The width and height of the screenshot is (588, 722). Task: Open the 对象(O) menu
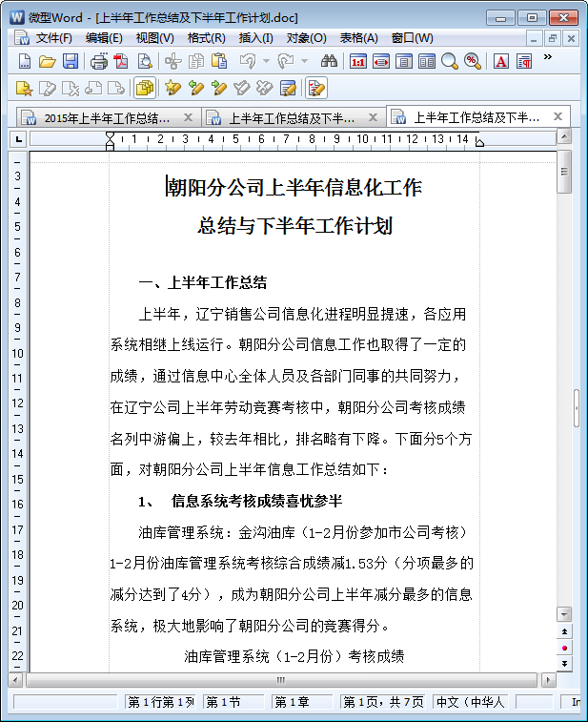tap(307, 38)
